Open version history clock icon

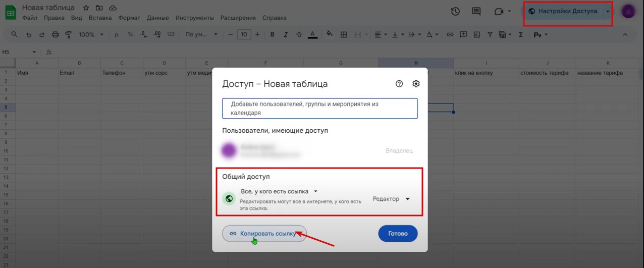pos(455,11)
